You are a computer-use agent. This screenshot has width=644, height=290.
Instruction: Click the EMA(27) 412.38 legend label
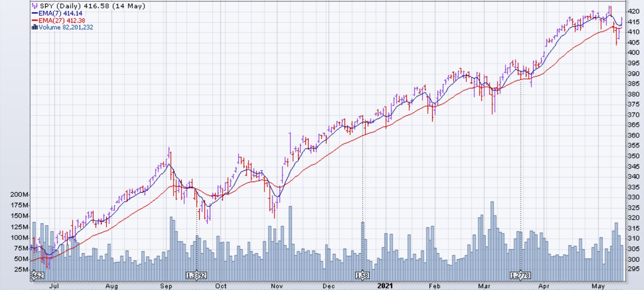62,20
